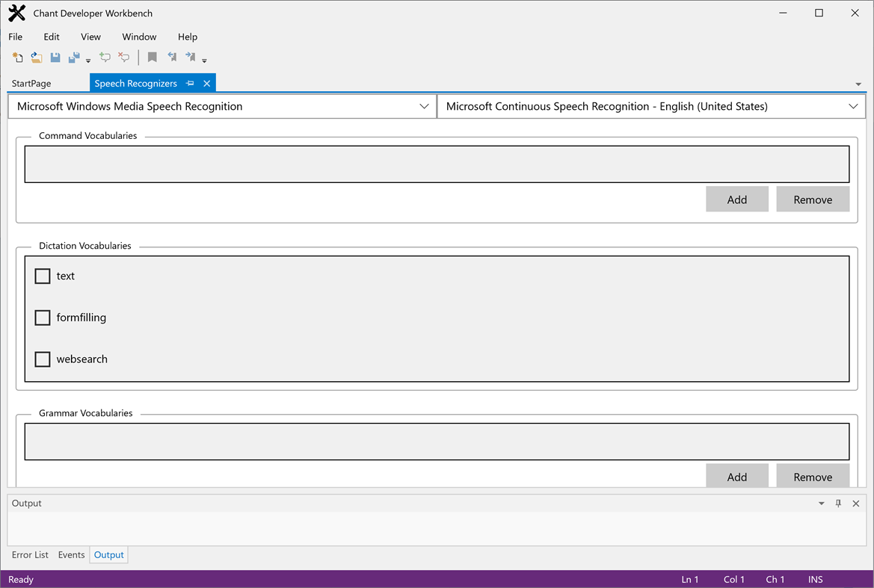Image resolution: width=874 pixels, height=588 pixels.
Task: Open the speech recognizer engine dropdown
Action: [425, 106]
